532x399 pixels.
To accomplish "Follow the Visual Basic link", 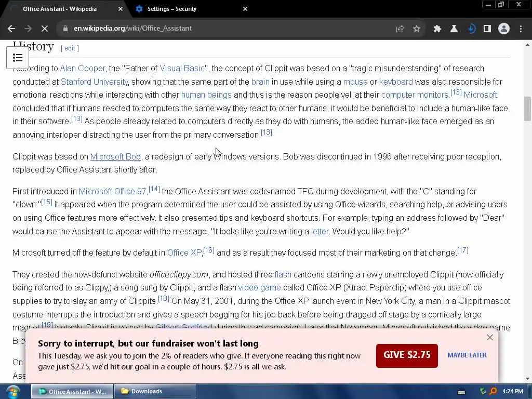I will pos(182,68).
